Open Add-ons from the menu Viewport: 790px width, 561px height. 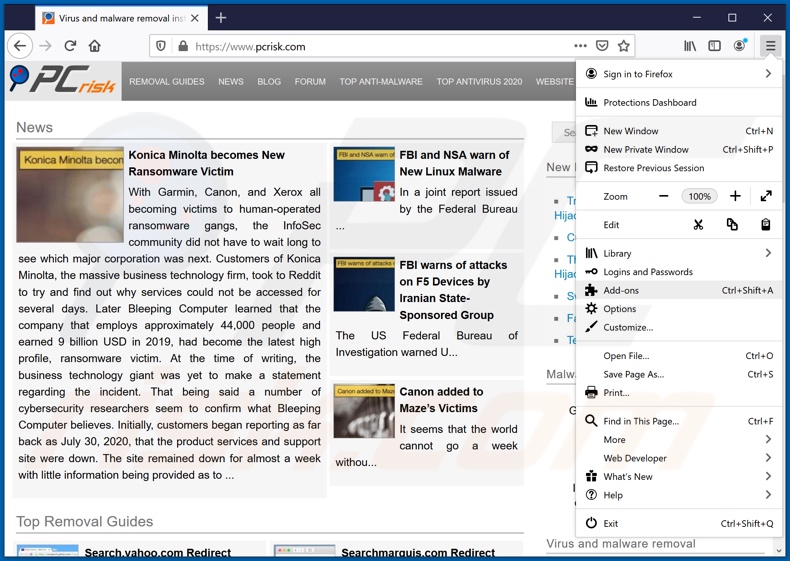pyautogui.click(x=679, y=290)
